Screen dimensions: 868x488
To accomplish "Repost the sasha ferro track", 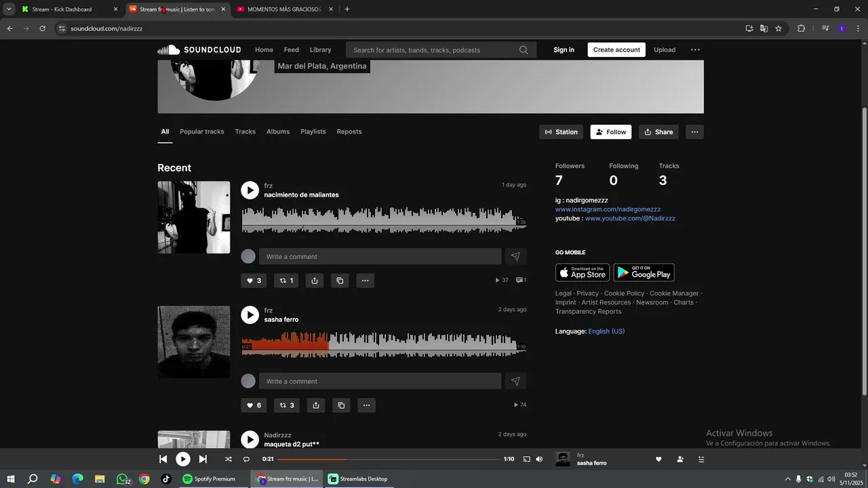I will (288, 405).
